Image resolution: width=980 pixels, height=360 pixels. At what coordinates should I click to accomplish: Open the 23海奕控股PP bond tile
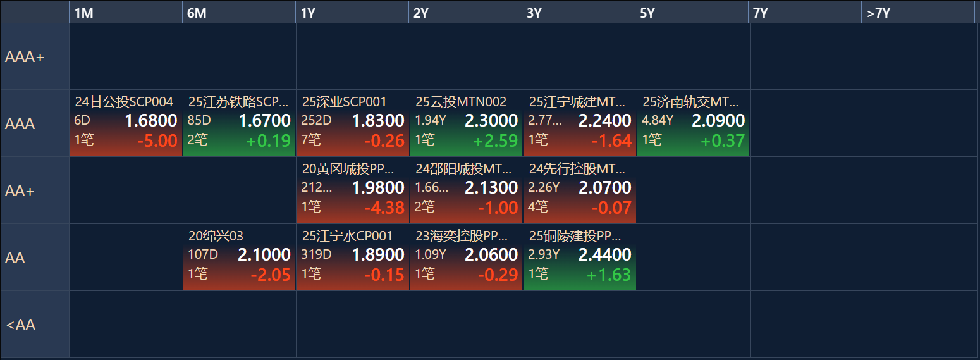click(x=466, y=258)
